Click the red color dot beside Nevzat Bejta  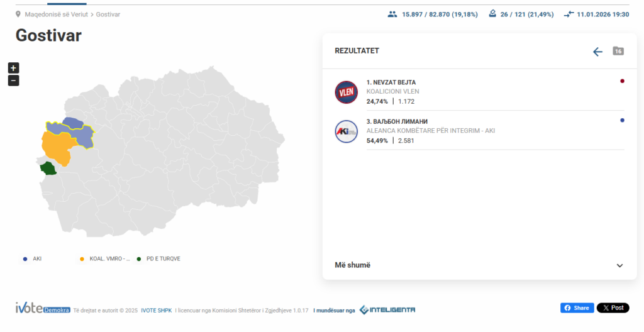[622, 81]
